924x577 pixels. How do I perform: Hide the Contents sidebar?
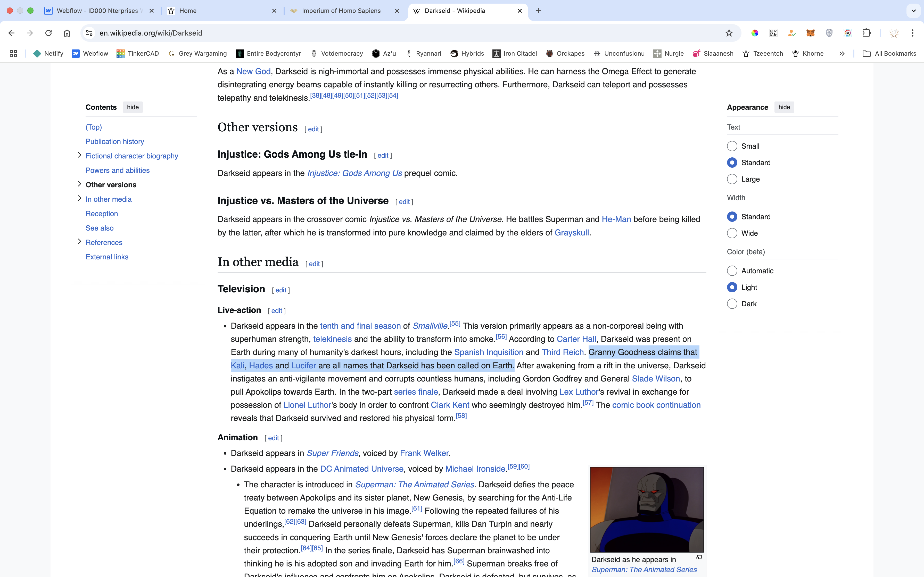[133, 107]
